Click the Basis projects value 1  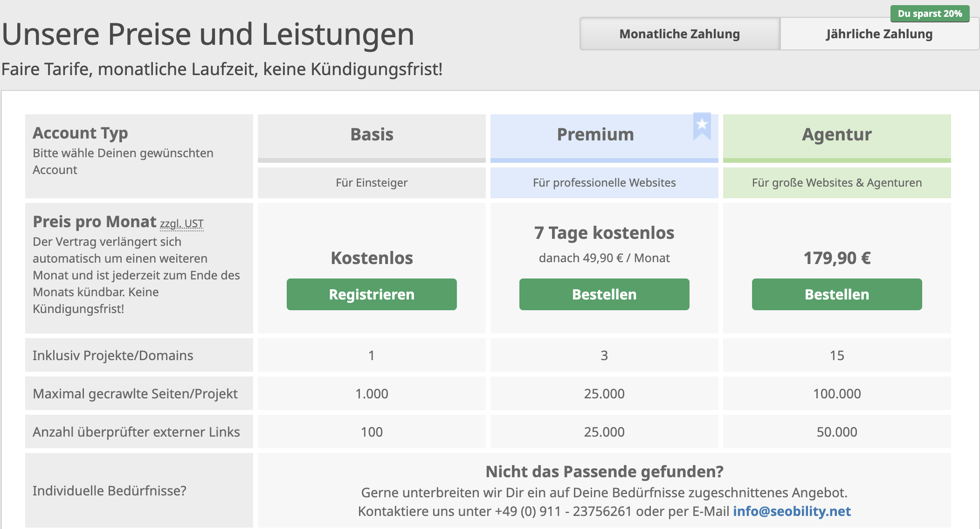tap(372, 355)
